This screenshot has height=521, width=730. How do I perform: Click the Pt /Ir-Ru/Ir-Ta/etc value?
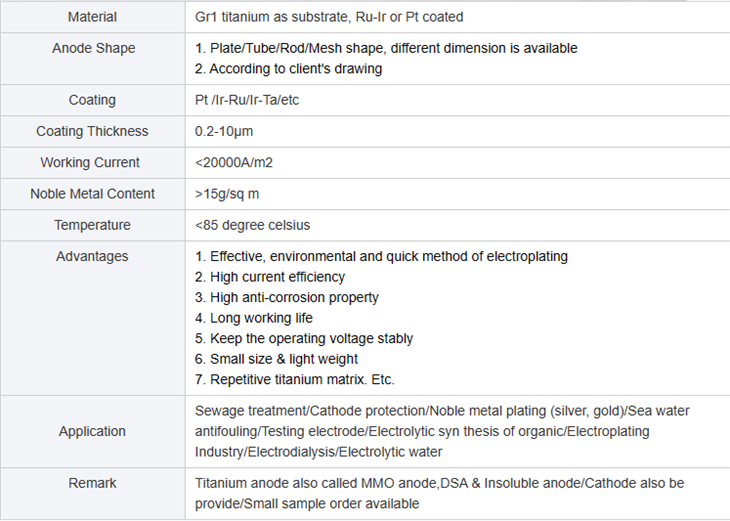(247, 100)
